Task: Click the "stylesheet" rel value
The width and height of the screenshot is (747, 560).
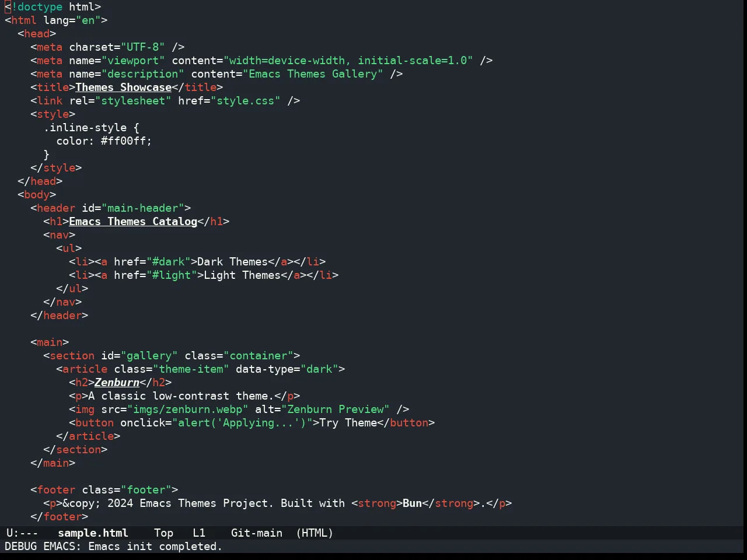Action: pyautogui.click(x=133, y=100)
